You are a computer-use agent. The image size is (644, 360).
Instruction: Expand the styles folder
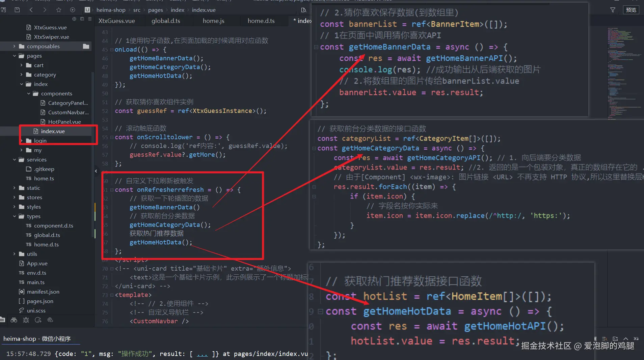(14, 207)
